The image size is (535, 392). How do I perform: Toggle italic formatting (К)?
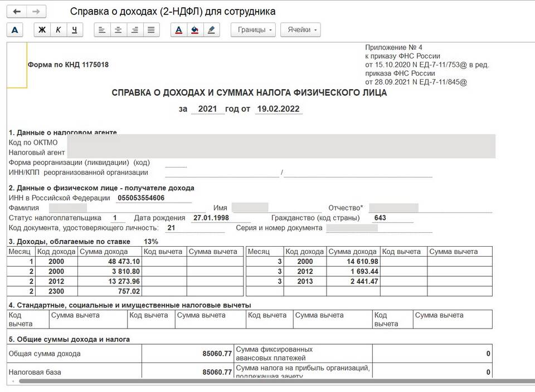pyautogui.click(x=59, y=30)
